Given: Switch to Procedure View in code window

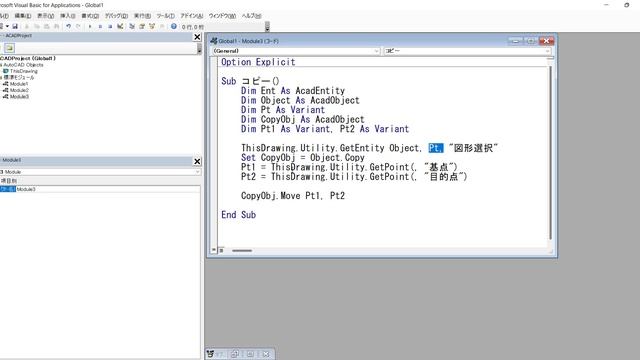Looking at the screenshot, I should (214, 250).
